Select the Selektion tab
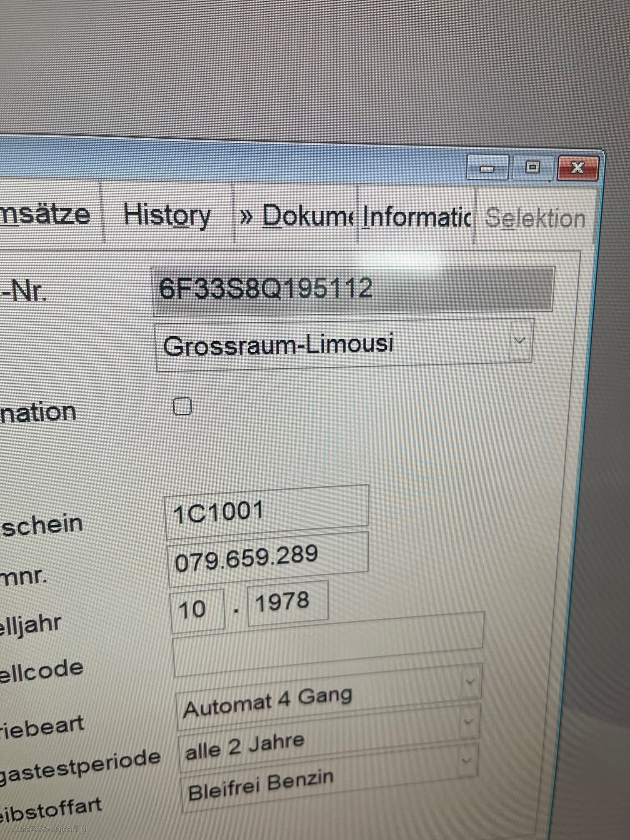This screenshot has width=630, height=840. pos(535,218)
